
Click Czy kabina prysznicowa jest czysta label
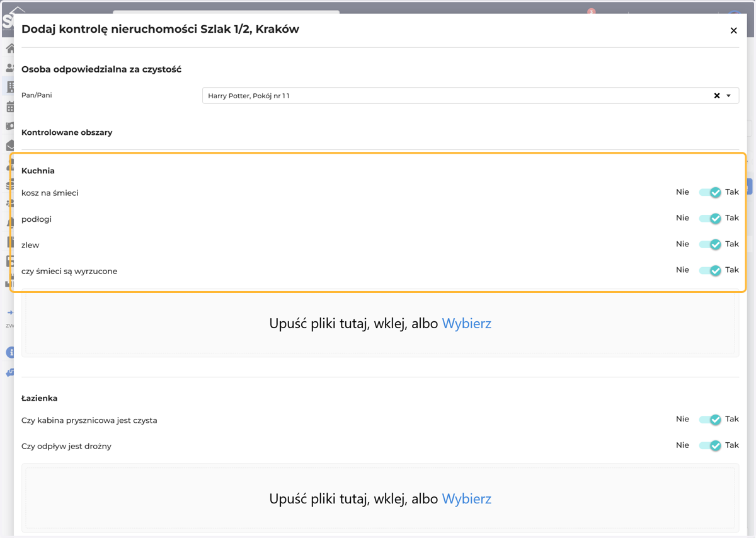tap(89, 420)
